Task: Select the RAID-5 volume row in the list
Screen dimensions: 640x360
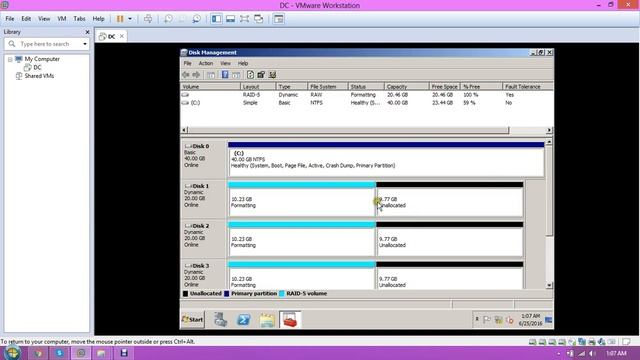Action: (367, 95)
